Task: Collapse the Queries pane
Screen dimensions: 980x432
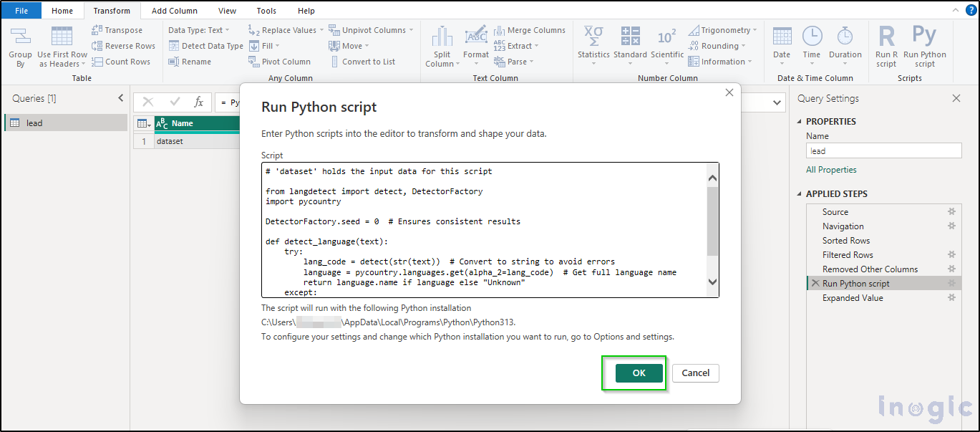Action: click(120, 98)
